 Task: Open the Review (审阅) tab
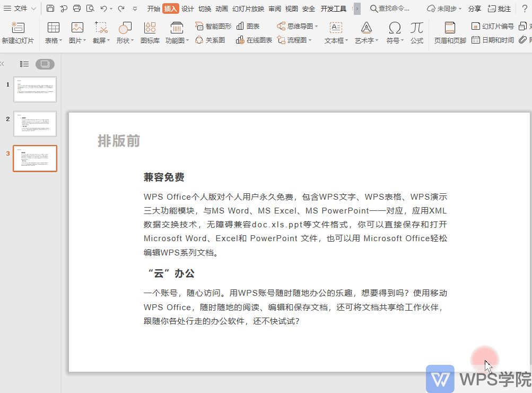pyautogui.click(x=274, y=9)
